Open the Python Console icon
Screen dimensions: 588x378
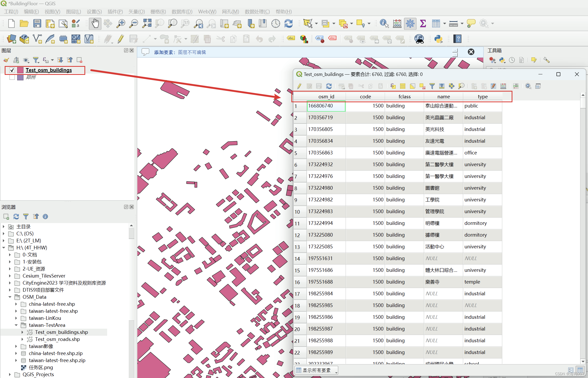438,39
